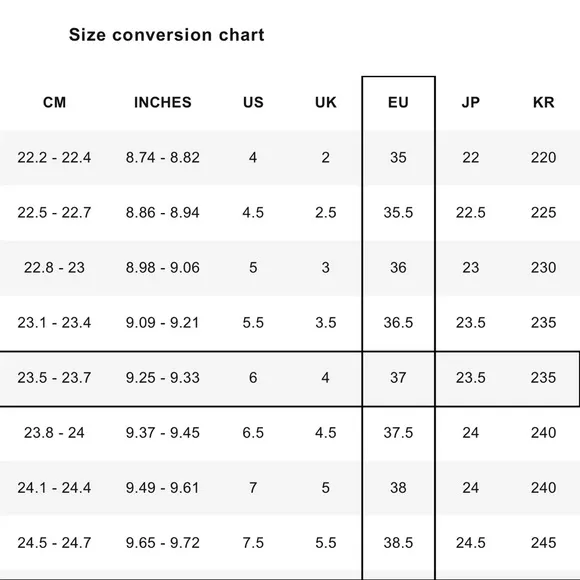This screenshot has width=580, height=580.
Task: Click the CM column header
Action: [54, 102]
